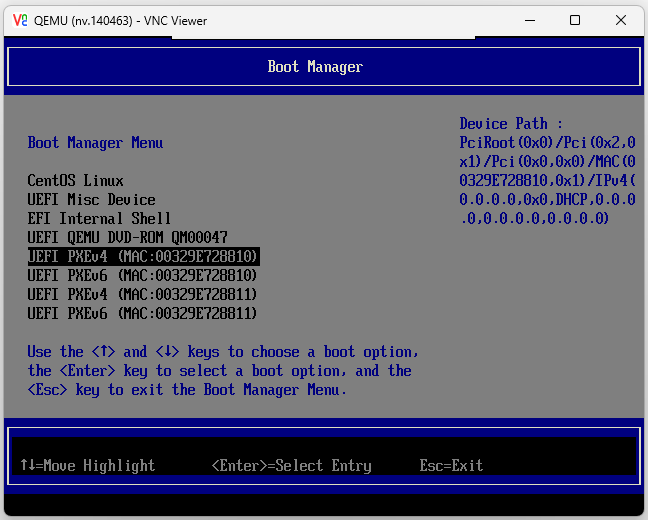Image resolution: width=648 pixels, height=520 pixels.
Task: Select UEFI PXEv6 with MAC ending 8810
Action: click(143, 276)
